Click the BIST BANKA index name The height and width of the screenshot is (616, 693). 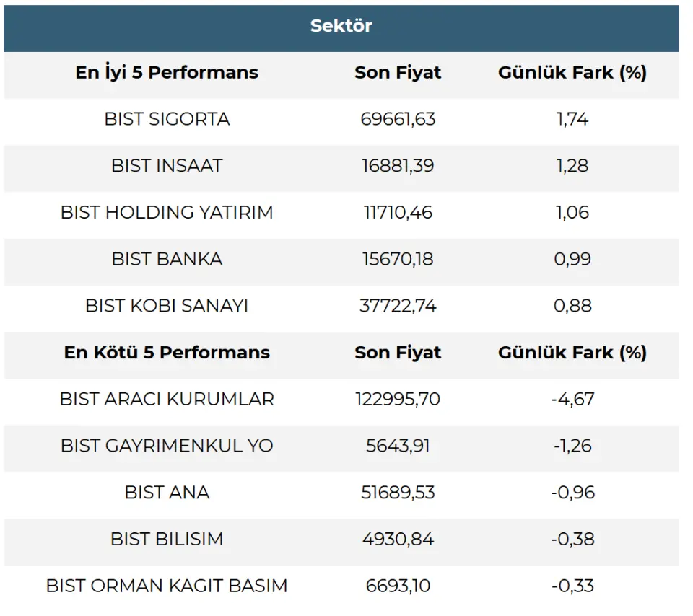click(167, 259)
